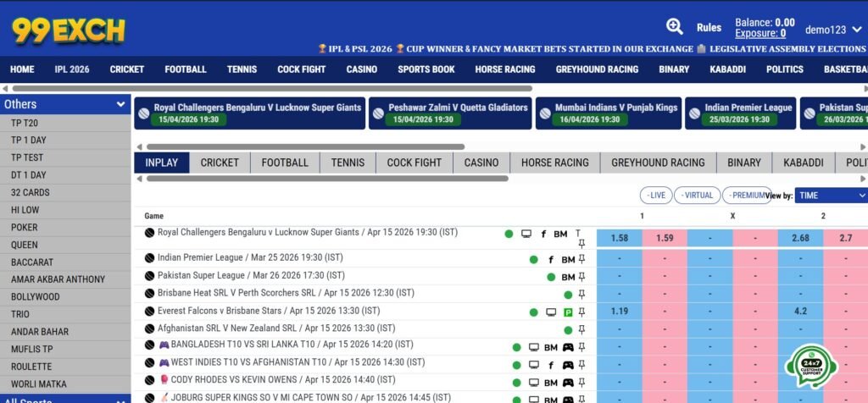Open IPL 2026 in top navigation bar
Viewport: 868px width, 403px height.
point(72,69)
